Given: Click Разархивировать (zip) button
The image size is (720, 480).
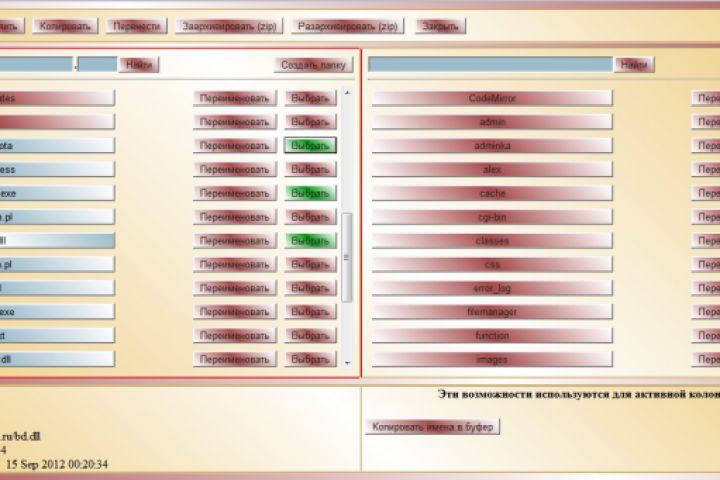Looking at the screenshot, I should [x=348, y=26].
